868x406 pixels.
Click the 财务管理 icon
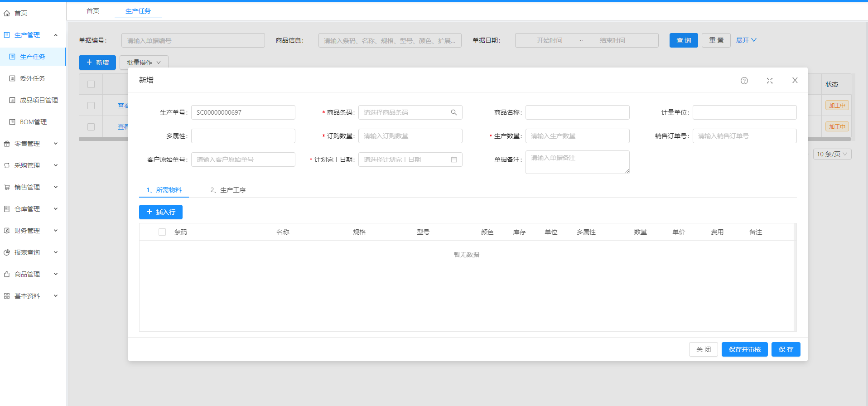[x=7, y=231]
